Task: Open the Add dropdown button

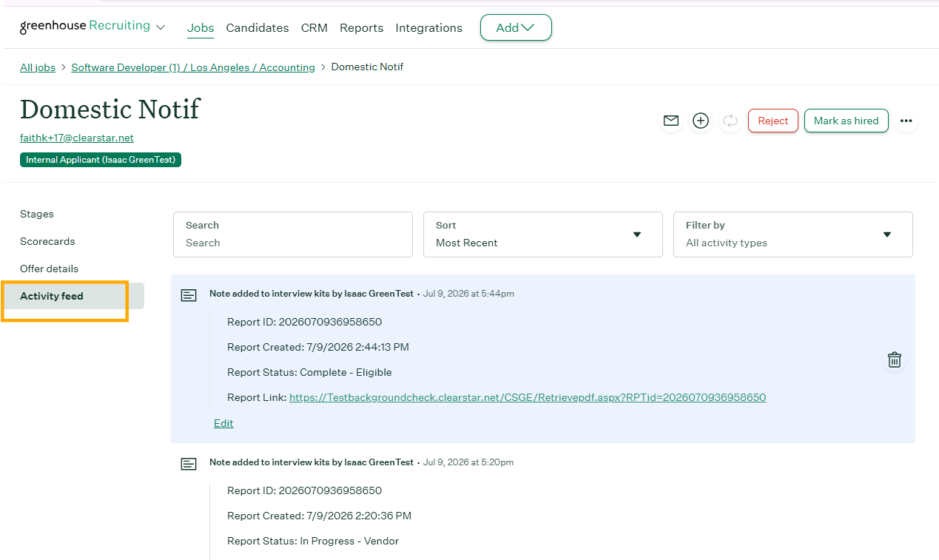Action: pyautogui.click(x=516, y=27)
